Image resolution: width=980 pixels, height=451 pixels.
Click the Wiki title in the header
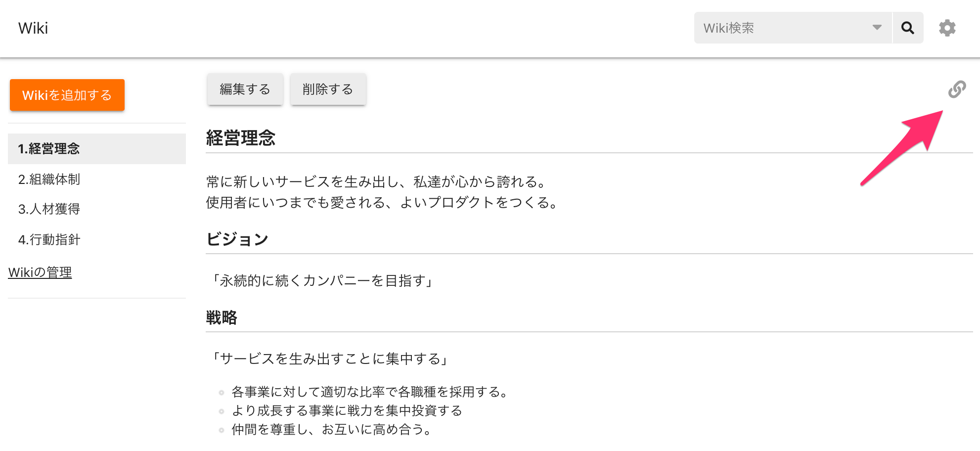point(33,28)
